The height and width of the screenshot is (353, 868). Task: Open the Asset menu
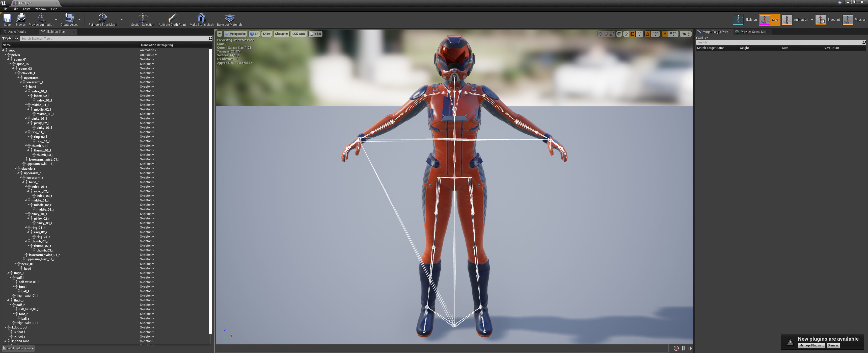pyautogui.click(x=26, y=9)
